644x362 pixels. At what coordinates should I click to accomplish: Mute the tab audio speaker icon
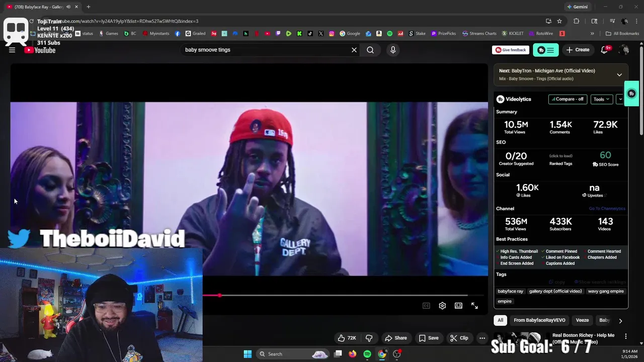pyautogui.click(x=68, y=7)
